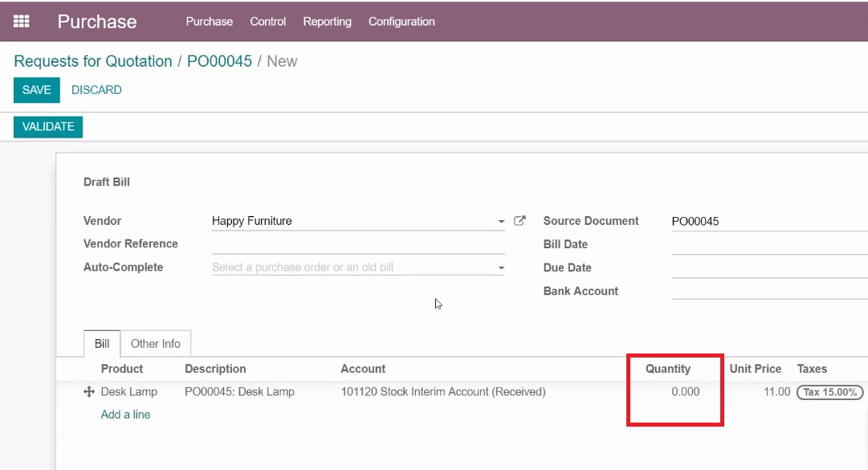Viewport: 868px width, 470px height.
Task: Click the DISCARD button
Action: pos(96,90)
